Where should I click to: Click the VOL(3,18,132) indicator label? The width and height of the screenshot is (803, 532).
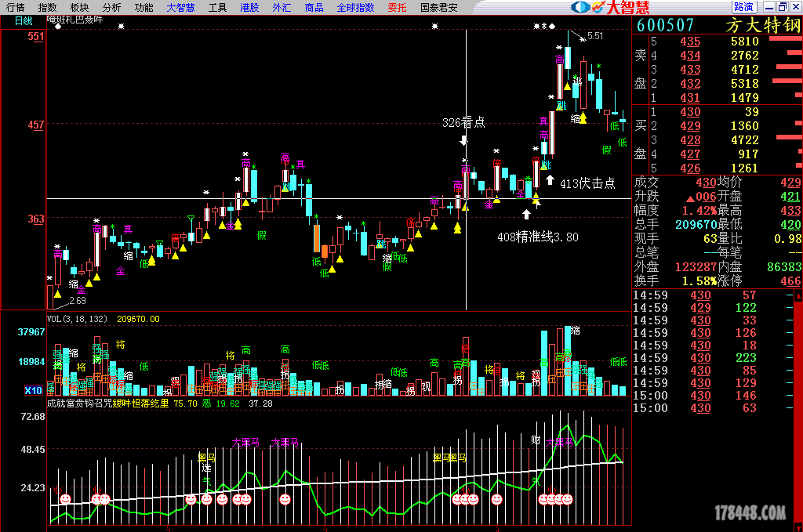tap(78, 319)
